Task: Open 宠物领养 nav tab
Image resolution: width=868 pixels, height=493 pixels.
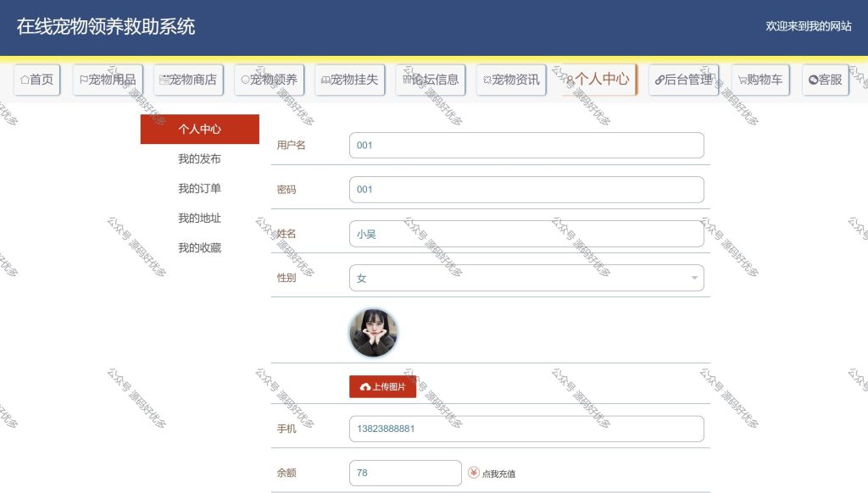Action: (x=269, y=80)
